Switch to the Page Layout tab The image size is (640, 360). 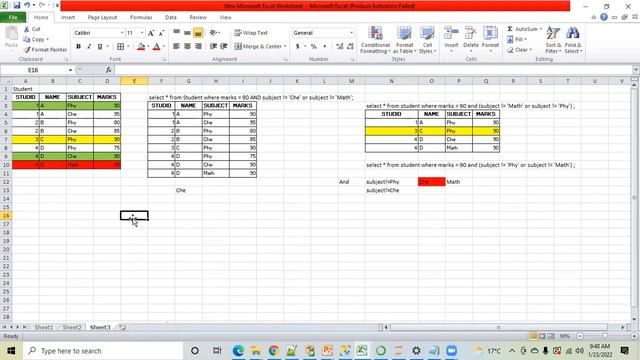102,18
